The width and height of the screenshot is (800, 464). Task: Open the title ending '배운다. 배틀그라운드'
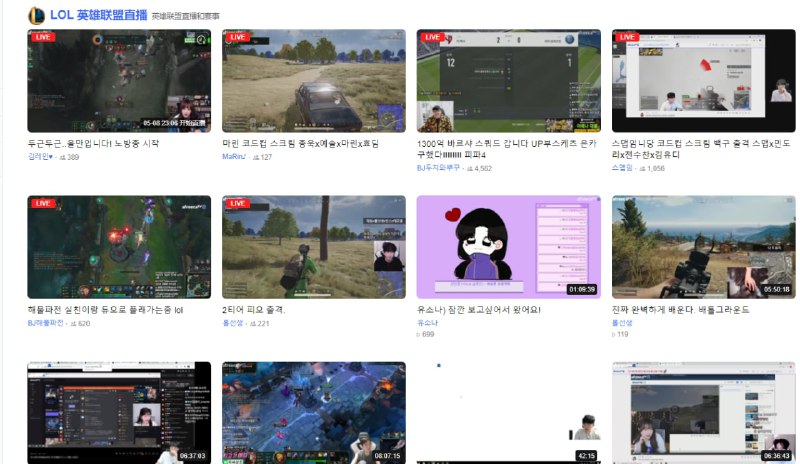pyautogui.click(x=681, y=310)
